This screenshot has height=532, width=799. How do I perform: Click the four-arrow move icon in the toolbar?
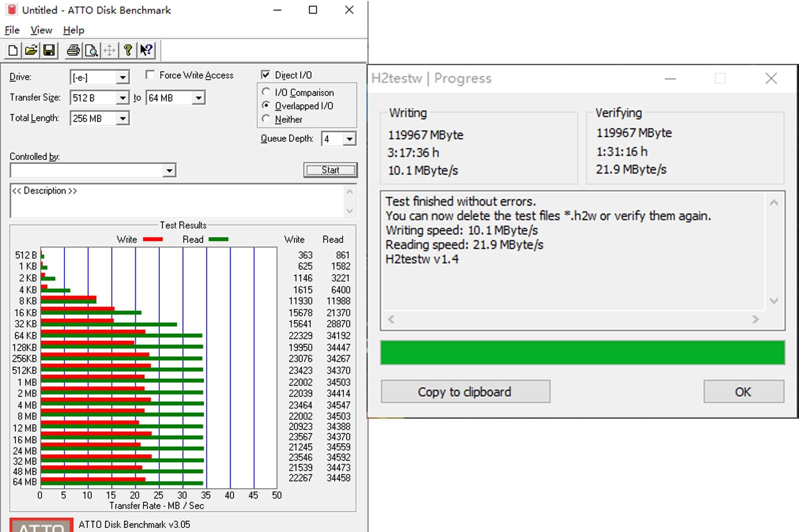coord(109,50)
